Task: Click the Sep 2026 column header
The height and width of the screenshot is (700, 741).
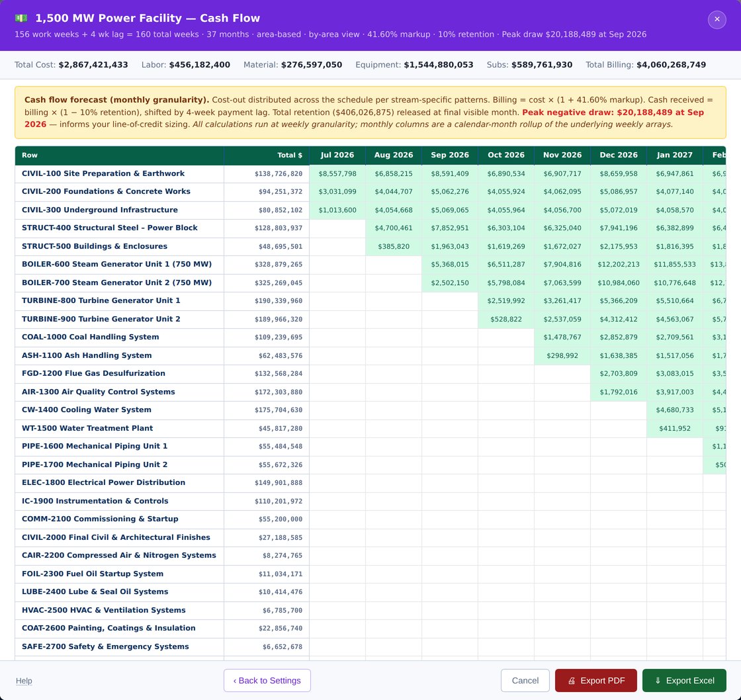Action: [449, 155]
